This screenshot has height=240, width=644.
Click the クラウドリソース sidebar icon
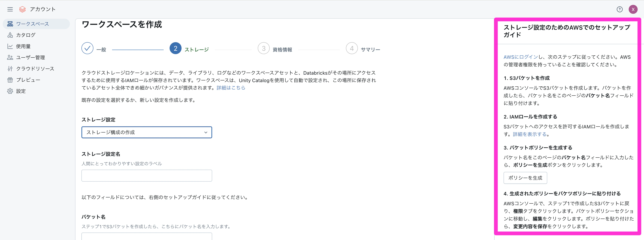point(10,69)
